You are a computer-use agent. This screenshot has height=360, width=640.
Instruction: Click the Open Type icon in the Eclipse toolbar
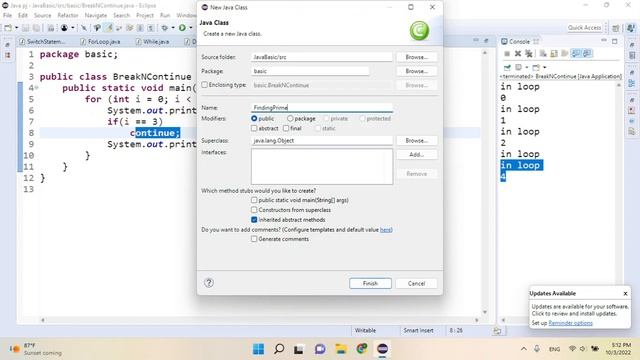click(97, 28)
